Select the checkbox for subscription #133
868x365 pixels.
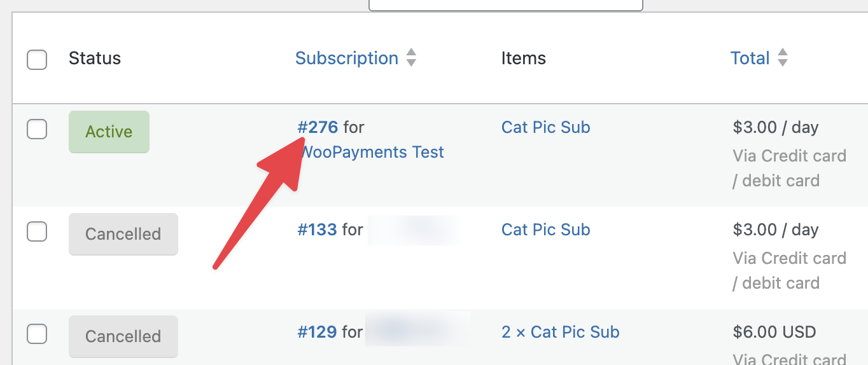click(x=37, y=231)
